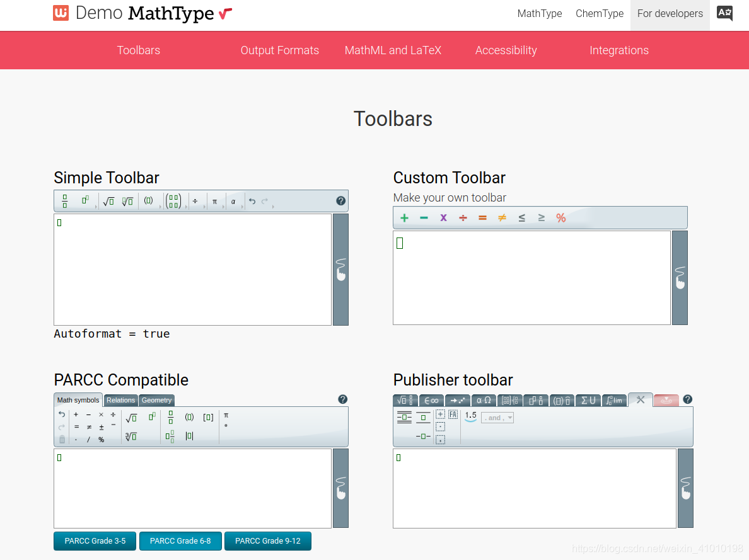Expand the Simple Toolbar undo/redo group arrow

click(x=273, y=207)
